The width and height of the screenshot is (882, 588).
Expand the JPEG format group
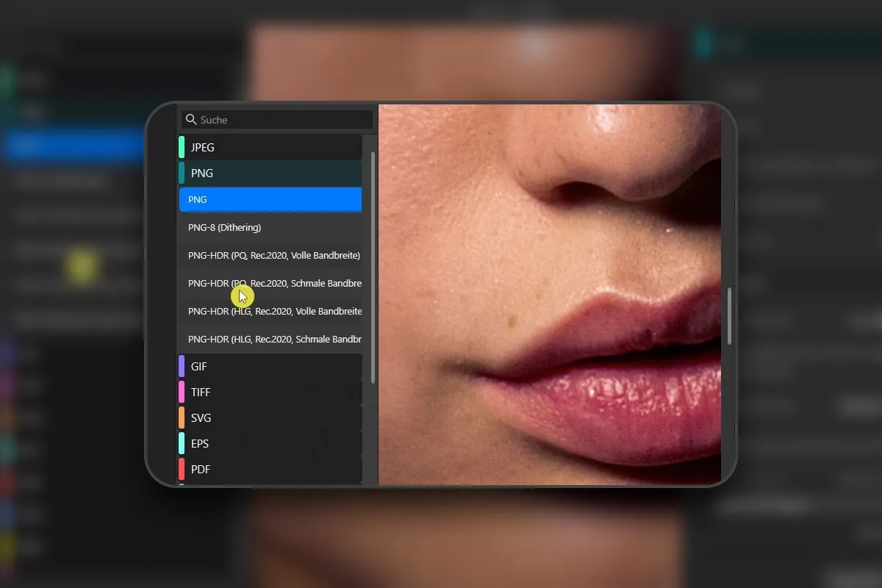pyautogui.click(x=270, y=147)
